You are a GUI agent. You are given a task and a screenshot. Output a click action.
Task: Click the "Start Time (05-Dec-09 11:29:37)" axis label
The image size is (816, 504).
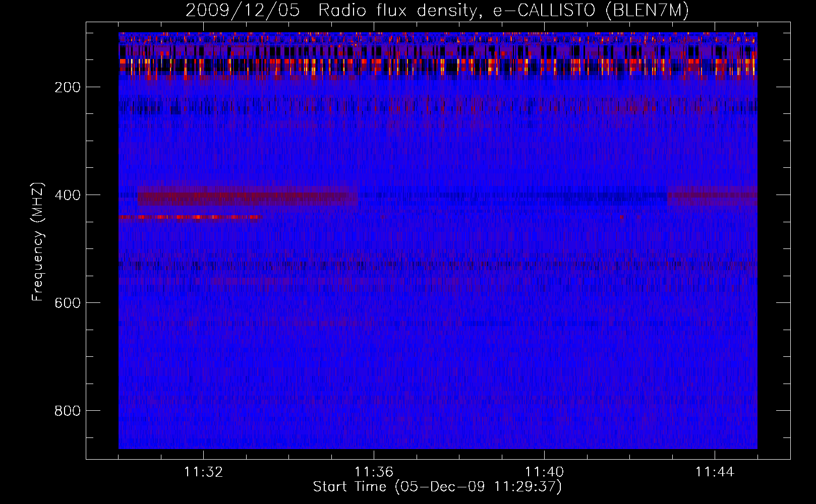[x=437, y=487]
